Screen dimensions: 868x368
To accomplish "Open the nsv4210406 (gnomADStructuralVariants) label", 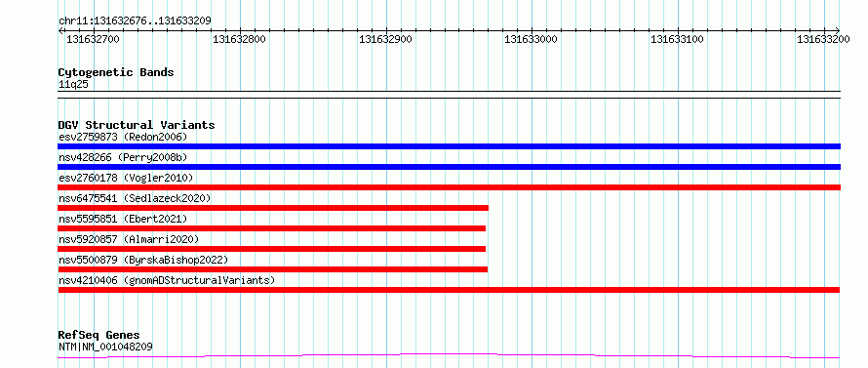I will (167, 280).
